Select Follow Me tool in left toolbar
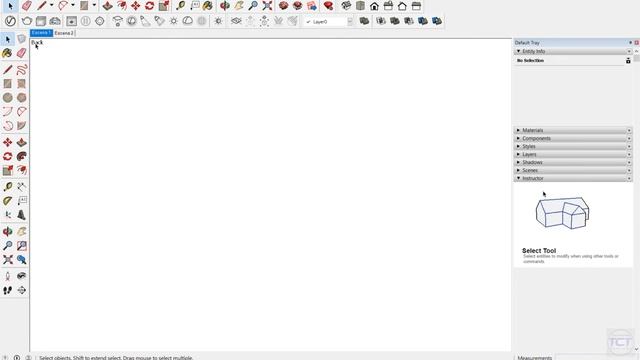The width and height of the screenshot is (640, 360). [22, 156]
